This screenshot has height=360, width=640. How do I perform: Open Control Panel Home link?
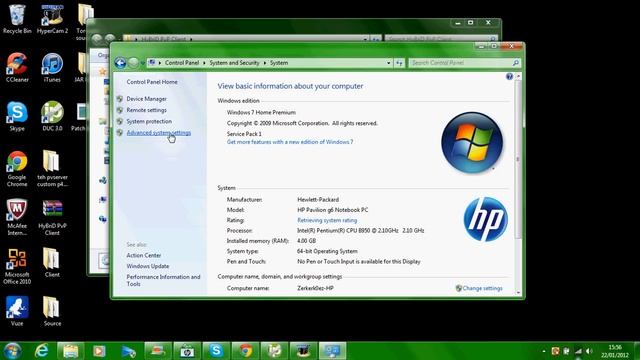pyautogui.click(x=152, y=82)
